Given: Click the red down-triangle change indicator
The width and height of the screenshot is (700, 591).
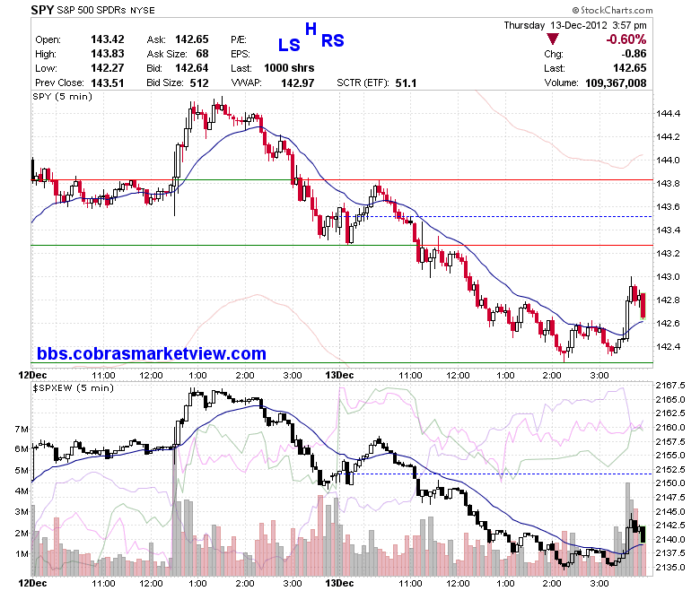Looking at the screenshot, I should click(553, 39).
